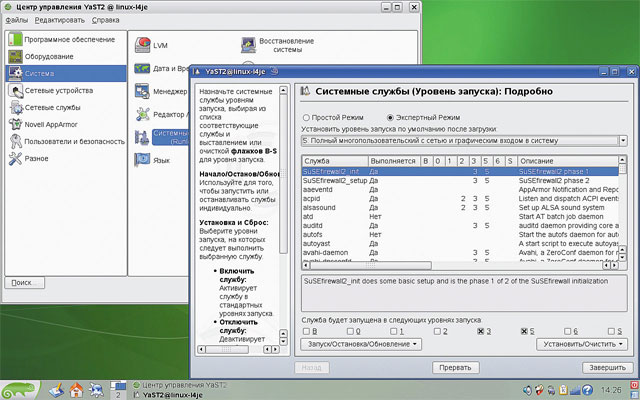Viewport: 640px width, 400px height.
Task: Click the third quick-launch icon in taskbar
Action: pyautogui.click(x=96, y=391)
